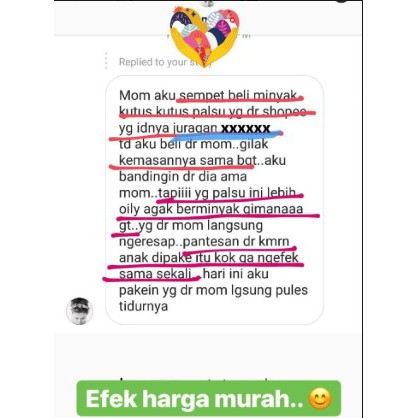Select "anak dipake itu kok ga ngefek" line
This screenshot has width=418, height=418.
click(209, 258)
